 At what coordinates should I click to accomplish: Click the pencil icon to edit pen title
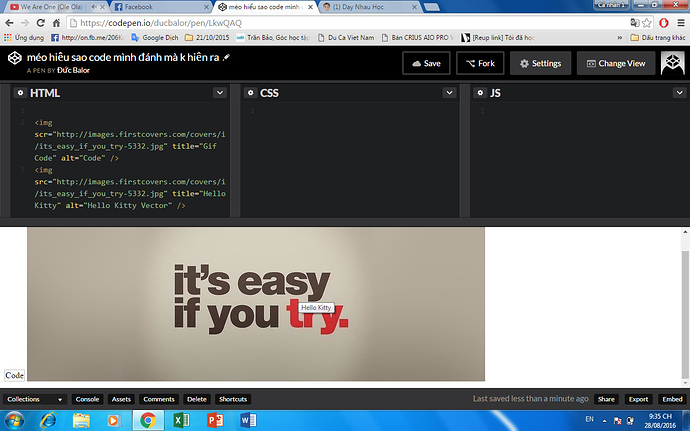[226, 57]
